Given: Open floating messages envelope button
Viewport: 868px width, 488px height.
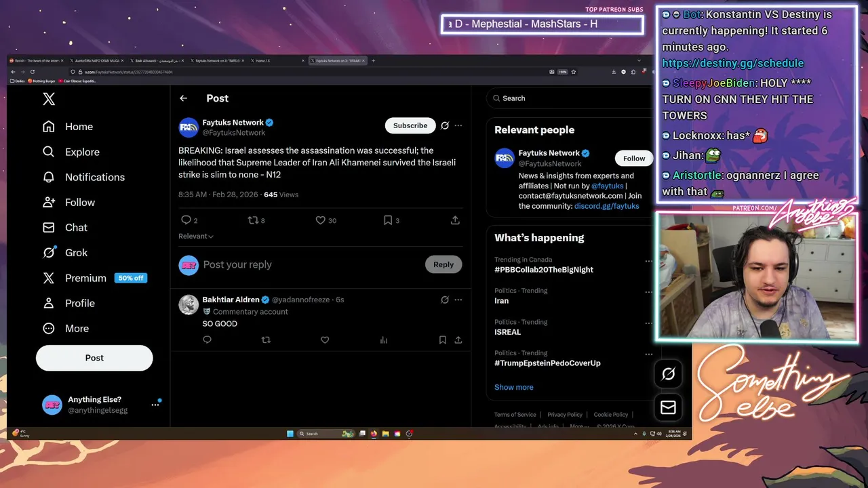Looking at the screenshot, I should [x=668, y=407].
